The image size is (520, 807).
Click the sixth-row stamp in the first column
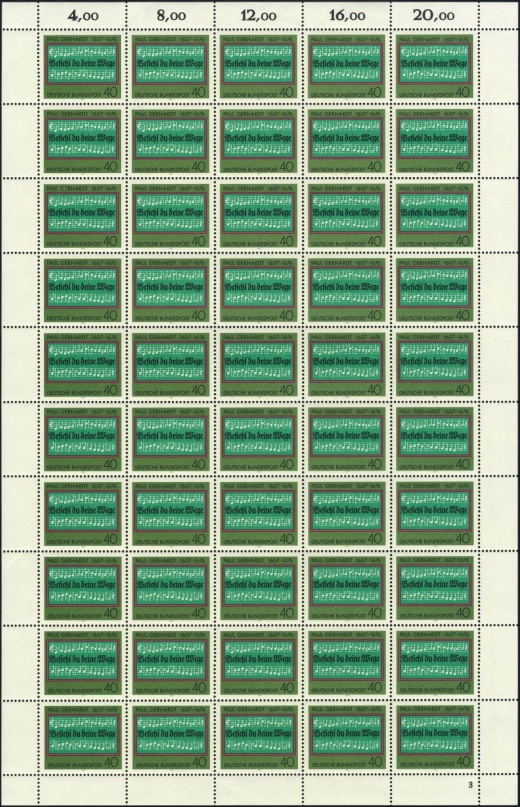[82, 438]
